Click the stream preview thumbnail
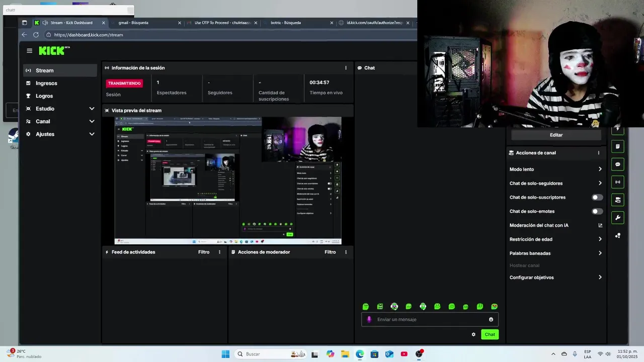The width and height of the screenshot is (644, 362). [228, 180]
